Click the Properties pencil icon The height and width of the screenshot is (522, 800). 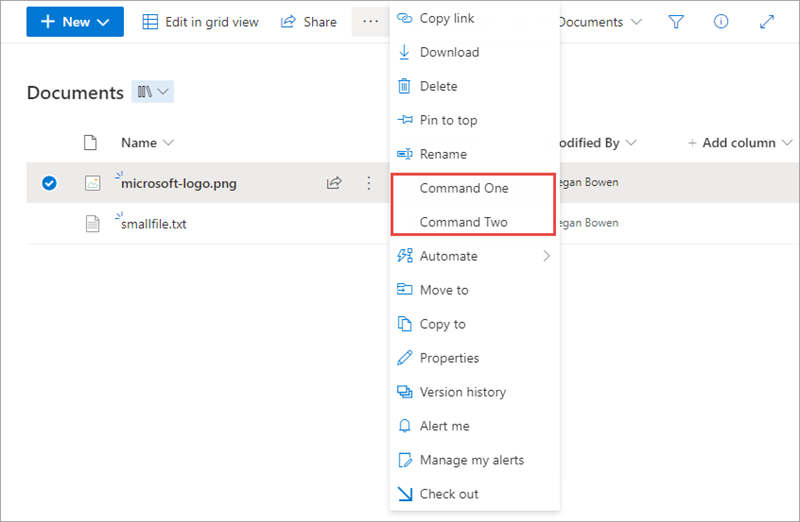[x=405, y=358]
